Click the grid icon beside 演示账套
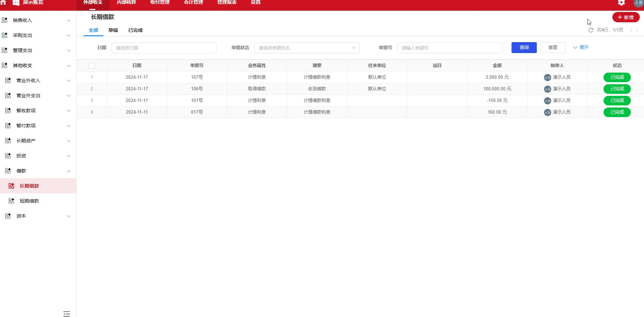The width and height of the screenshot is (644, 317). pyautogui.click(x=15, y=3)
